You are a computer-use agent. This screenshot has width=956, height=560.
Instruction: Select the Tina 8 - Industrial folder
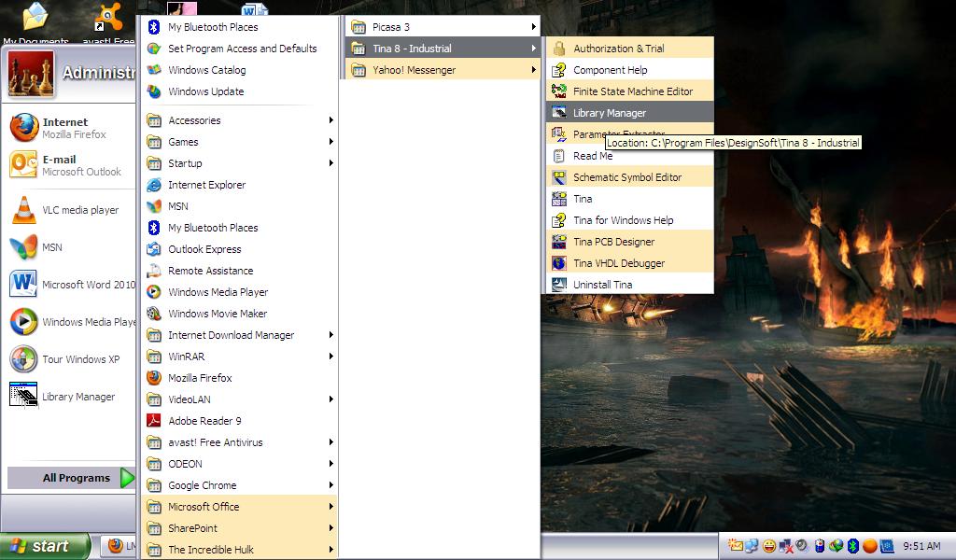443,49
